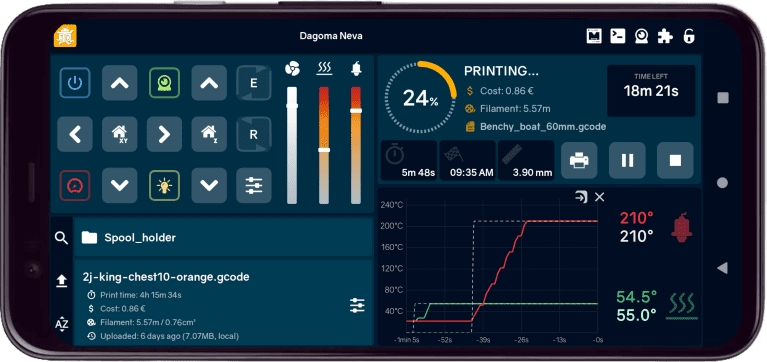Viewport: 767px width, 362px height.
Task: Tap the Time Left 18m 21s box
Action: click(651, 90)
